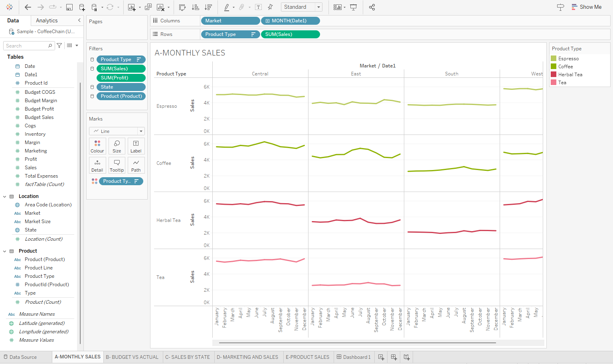Screen dimensions: 613x364
Task: Sort ascending using toolbar icon
Action: [x=195, y=7]
